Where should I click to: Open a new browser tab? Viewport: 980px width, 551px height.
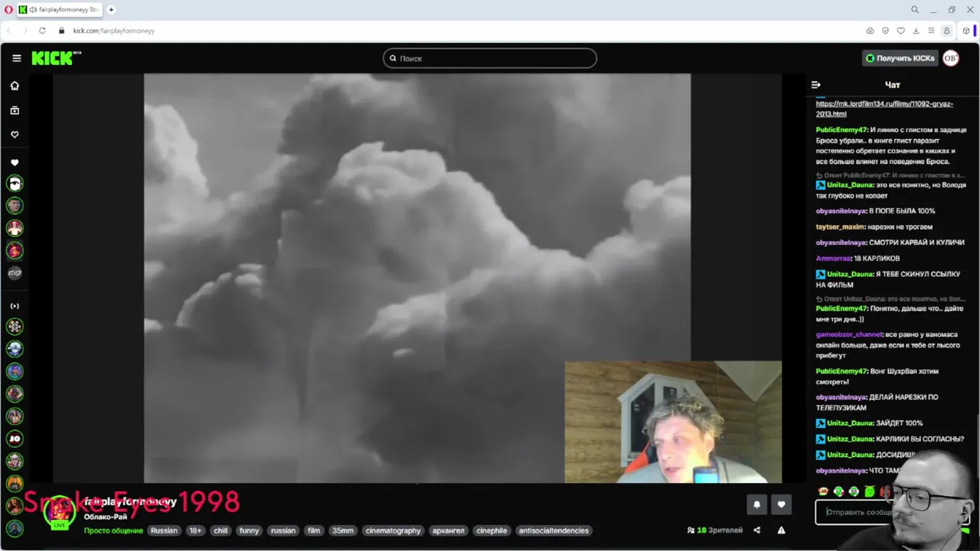tap(111, 10)
